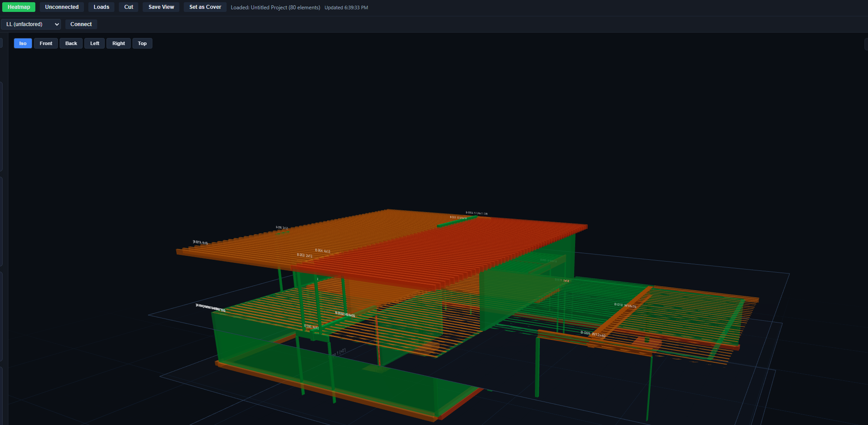Switch to the Right view
This screenshot has width=868, height=425.
click(118, 43)
